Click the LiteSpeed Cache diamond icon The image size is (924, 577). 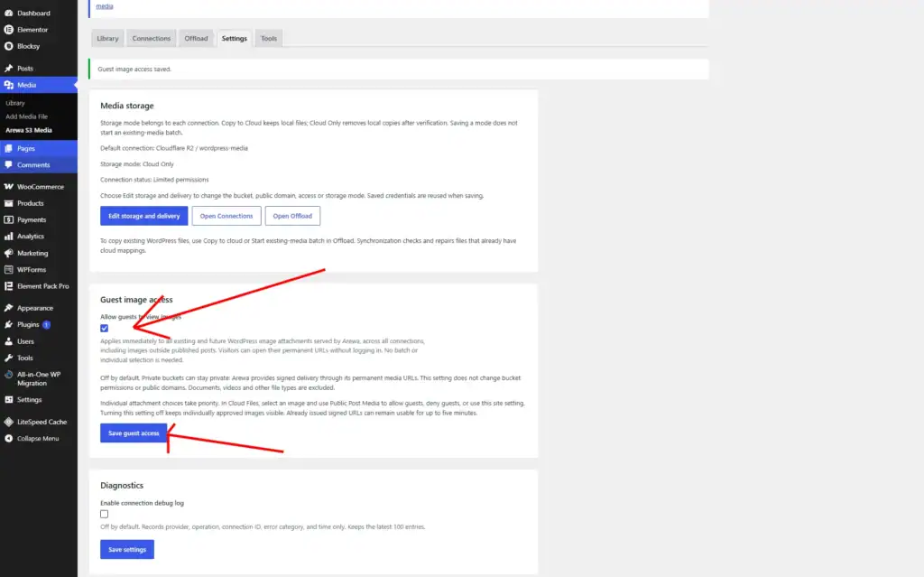pyautogui.click(x=9, y=422)
